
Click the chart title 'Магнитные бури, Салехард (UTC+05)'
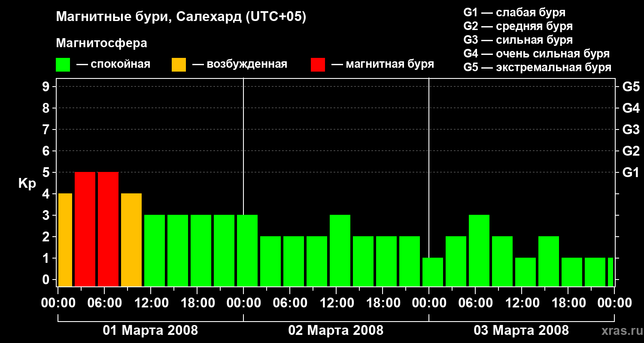click(181, 17)
